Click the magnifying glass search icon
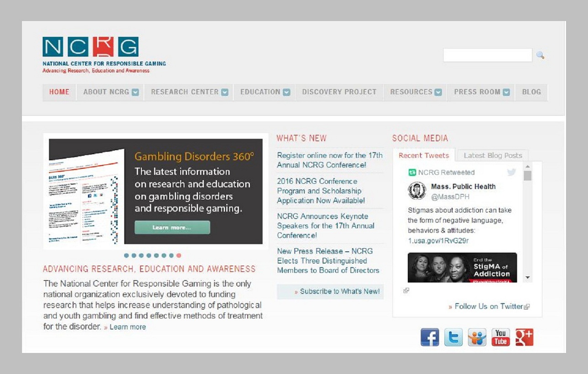Viewport: 588px width, 374px height. [x=540, y=55]
